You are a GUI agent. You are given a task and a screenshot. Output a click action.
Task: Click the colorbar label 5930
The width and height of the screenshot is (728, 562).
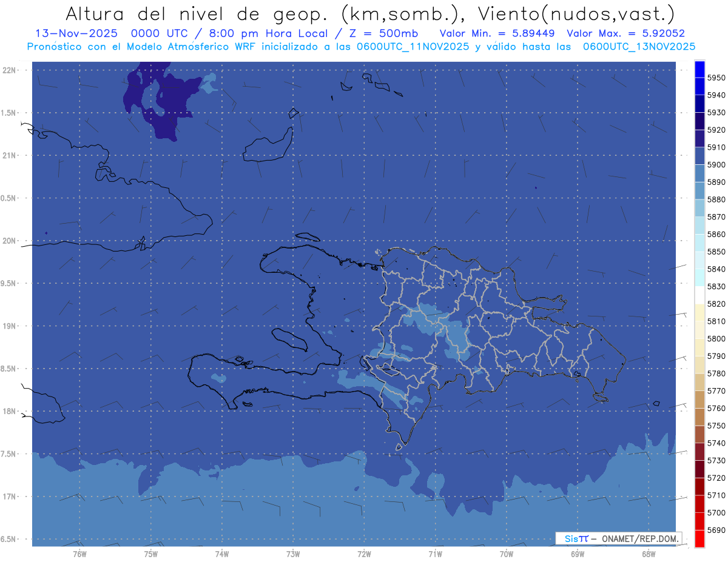click(716, 112)
